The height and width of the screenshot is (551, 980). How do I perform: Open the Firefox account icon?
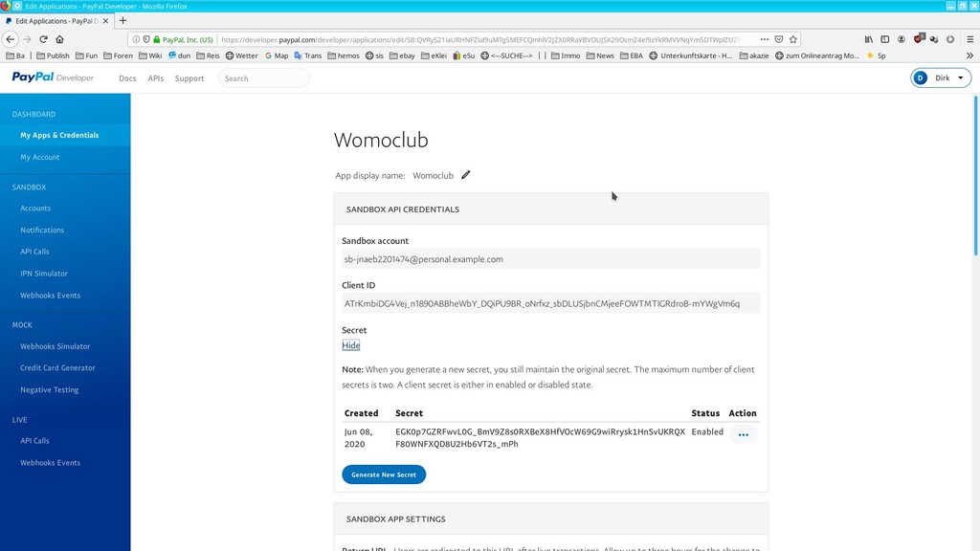click(x=902, y=39)
